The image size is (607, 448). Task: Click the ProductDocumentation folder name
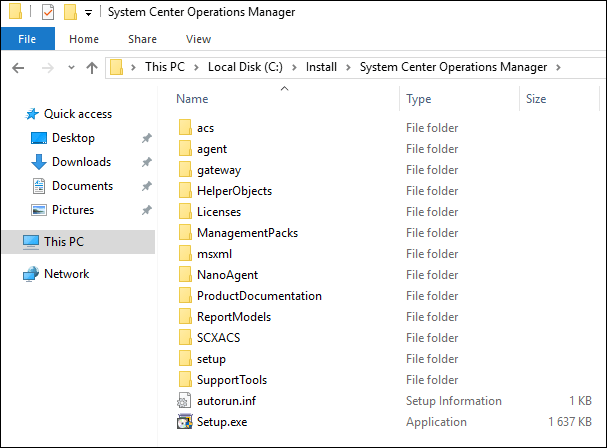tap(259, 296)
